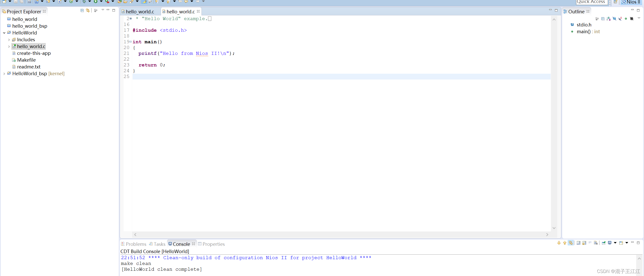Click the Quick Access search field
This screenshot has width=644, height=276.
(592, 2)
